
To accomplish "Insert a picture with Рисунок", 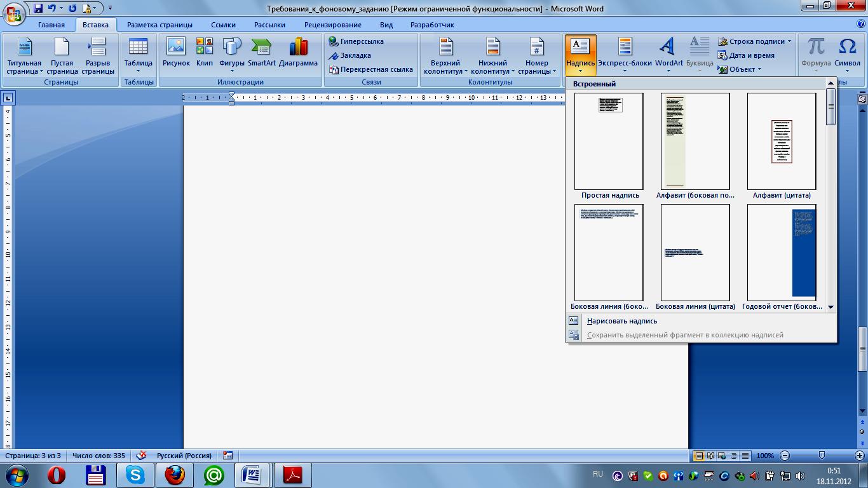I will [x=176, y=52].
